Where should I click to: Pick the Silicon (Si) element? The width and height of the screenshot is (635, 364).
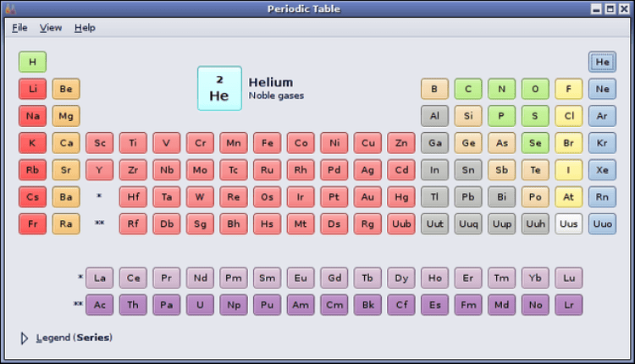[468, 116]
